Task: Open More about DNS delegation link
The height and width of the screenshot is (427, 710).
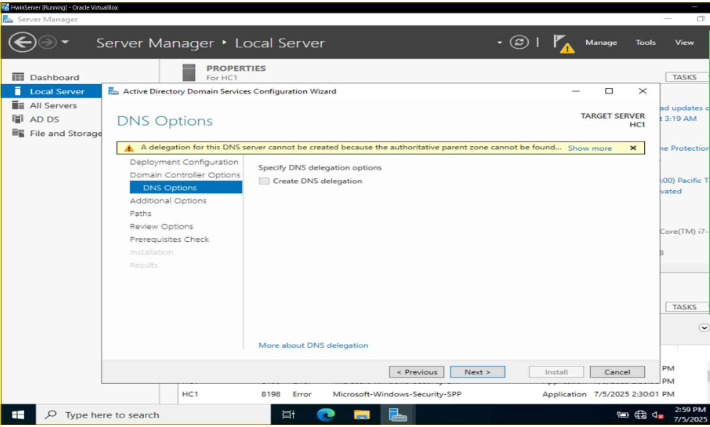Action: (313, 345)
